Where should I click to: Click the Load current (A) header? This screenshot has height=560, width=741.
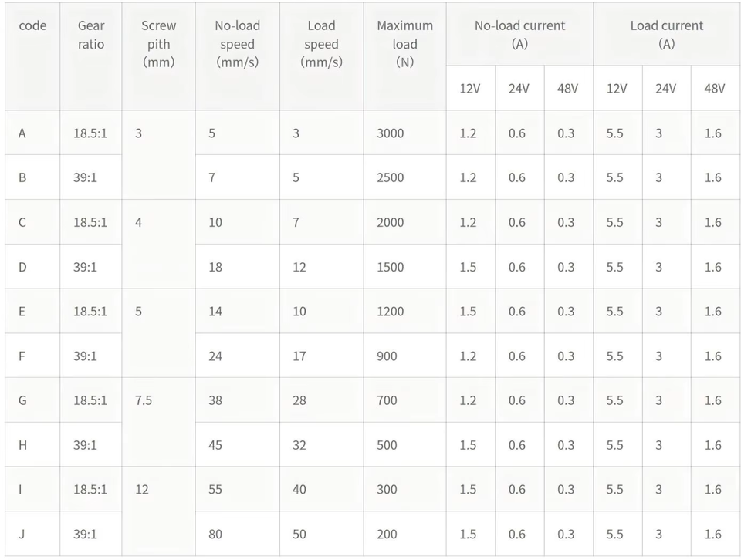(x=666, y=35)
